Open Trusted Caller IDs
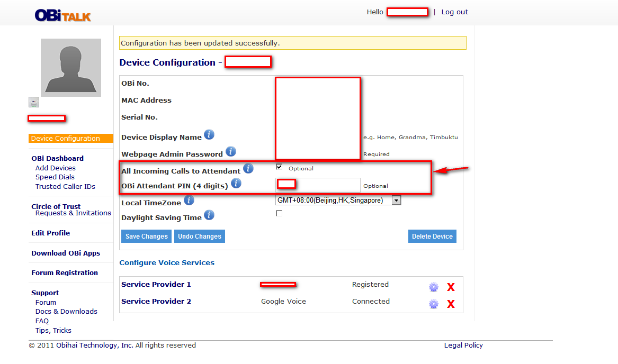This screenshot has width=618, height=364. [x=66, y=186]
